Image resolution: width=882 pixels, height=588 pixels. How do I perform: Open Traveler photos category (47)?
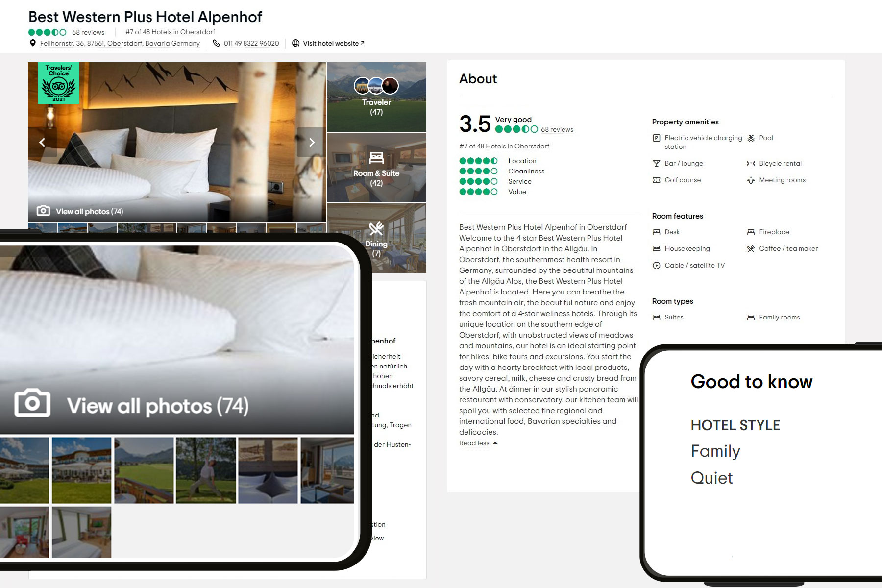[x=376, y=97]
